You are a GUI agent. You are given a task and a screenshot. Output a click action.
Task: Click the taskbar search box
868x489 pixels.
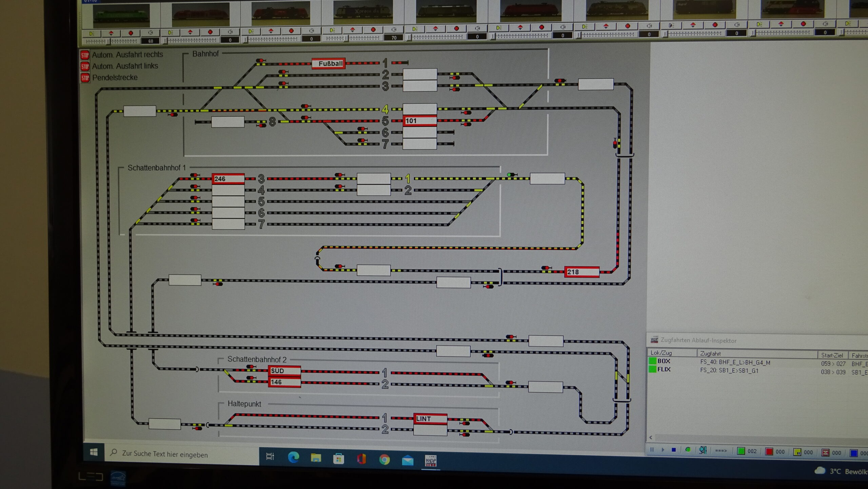point(182,454)
